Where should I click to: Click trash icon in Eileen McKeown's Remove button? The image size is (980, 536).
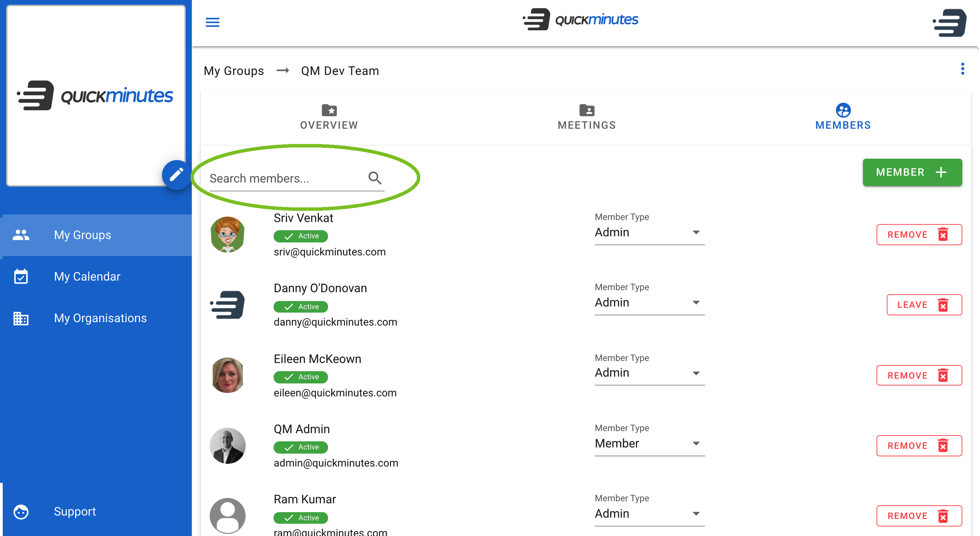943,375
